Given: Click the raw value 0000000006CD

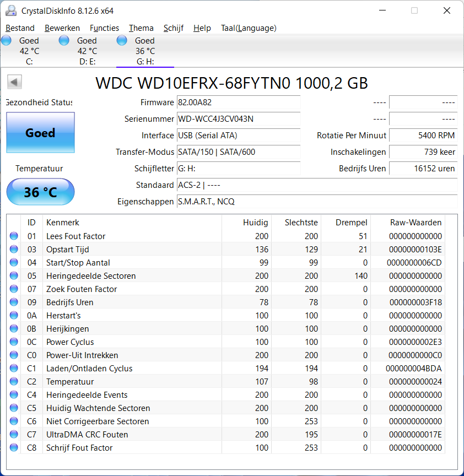Looking at the screenshot, I should (x=414, y=262).
